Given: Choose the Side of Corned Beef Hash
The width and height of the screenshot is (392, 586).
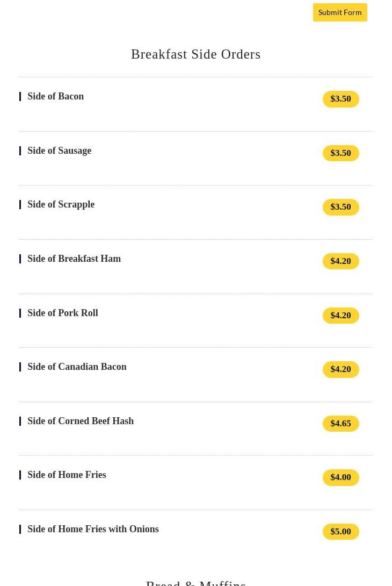Looking at the screenshot, I should (81, 421).
